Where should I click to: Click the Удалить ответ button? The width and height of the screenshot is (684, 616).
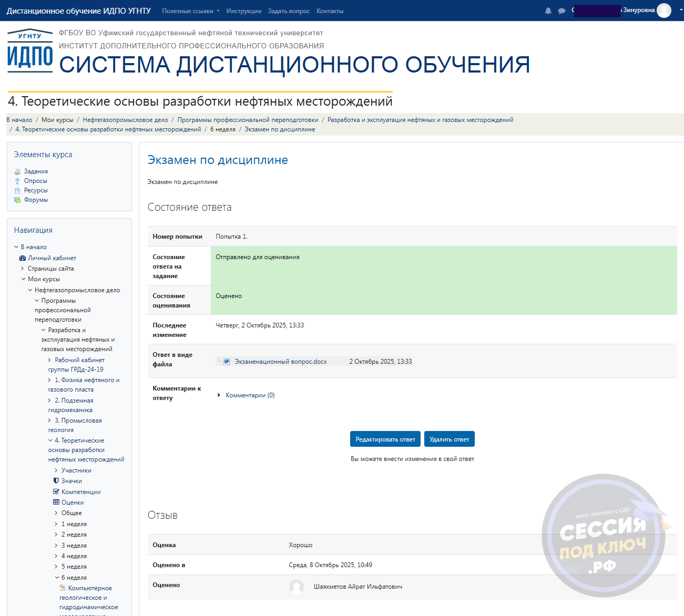[x=449, y=439]
